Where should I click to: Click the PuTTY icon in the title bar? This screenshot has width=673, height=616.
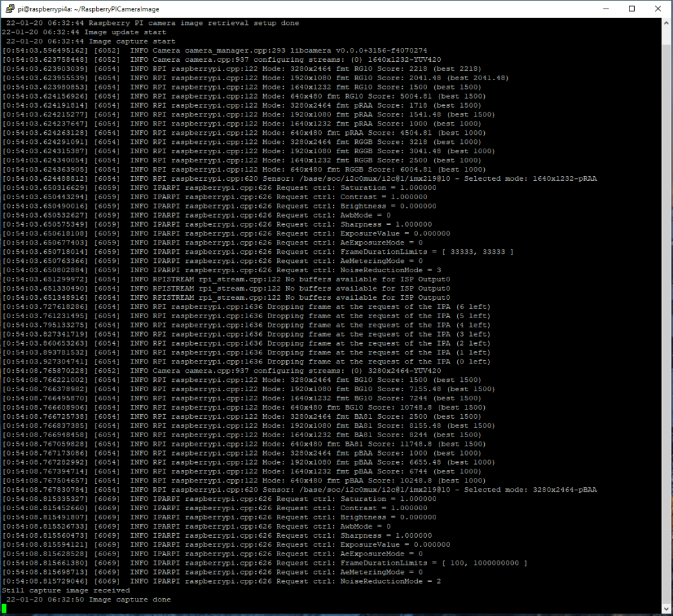tap(8, 9)
